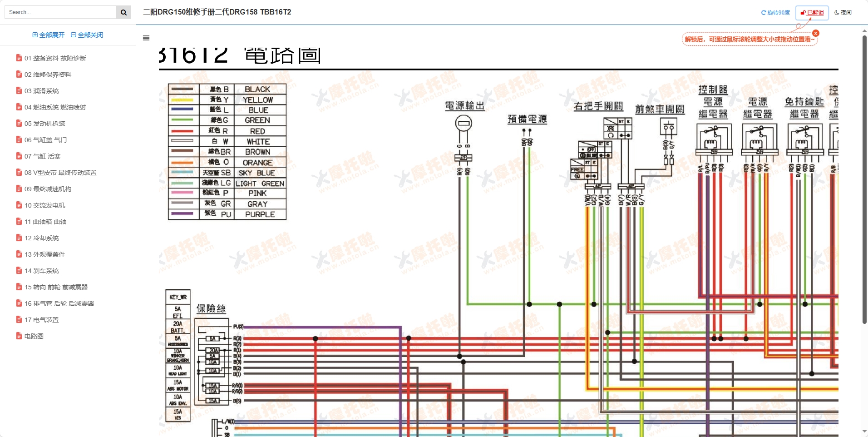The image size is (868, 437).
Task: Click the document title 三阳DRG150维修手册
Action: 217,12
